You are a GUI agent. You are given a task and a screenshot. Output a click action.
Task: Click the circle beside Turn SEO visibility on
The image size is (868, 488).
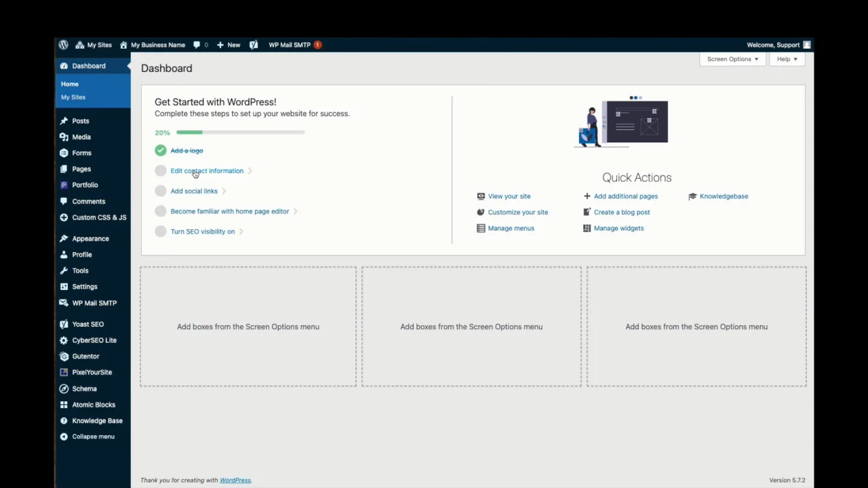pos(160,232)
